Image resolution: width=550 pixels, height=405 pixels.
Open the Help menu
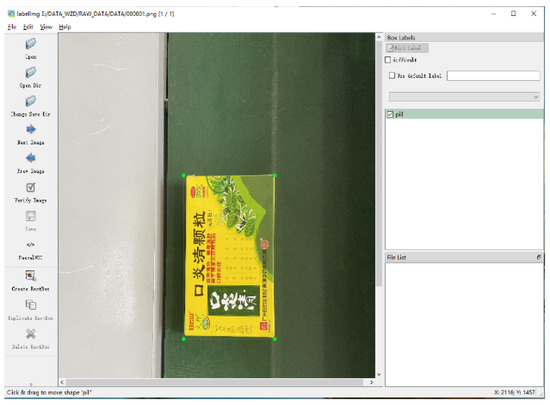click(x=65, y=27)
